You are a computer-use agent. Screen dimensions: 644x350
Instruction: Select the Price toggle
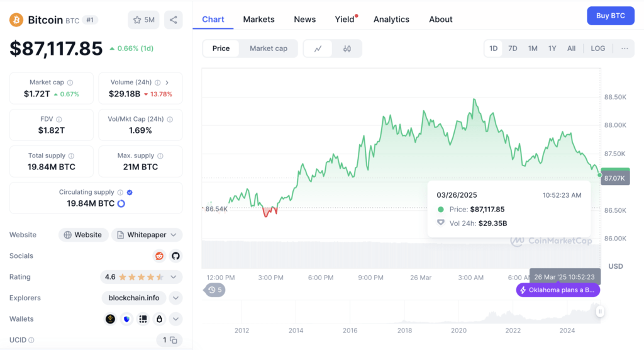(x=221, y=48)
